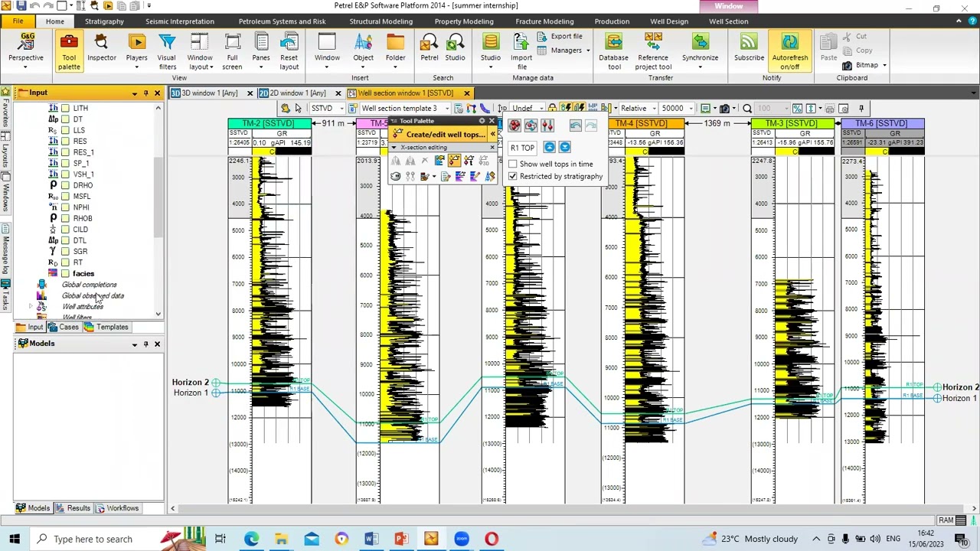Viewport: 980px width, 551px height.
Task: Open the SSTVD depth dropdown
Action: [341, 109]
